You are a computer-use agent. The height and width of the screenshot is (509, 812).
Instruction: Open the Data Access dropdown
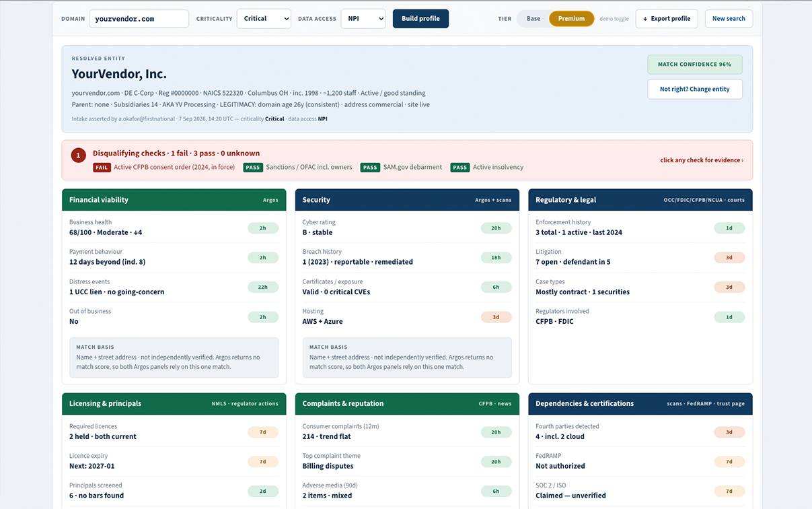[x=363, y=19]
